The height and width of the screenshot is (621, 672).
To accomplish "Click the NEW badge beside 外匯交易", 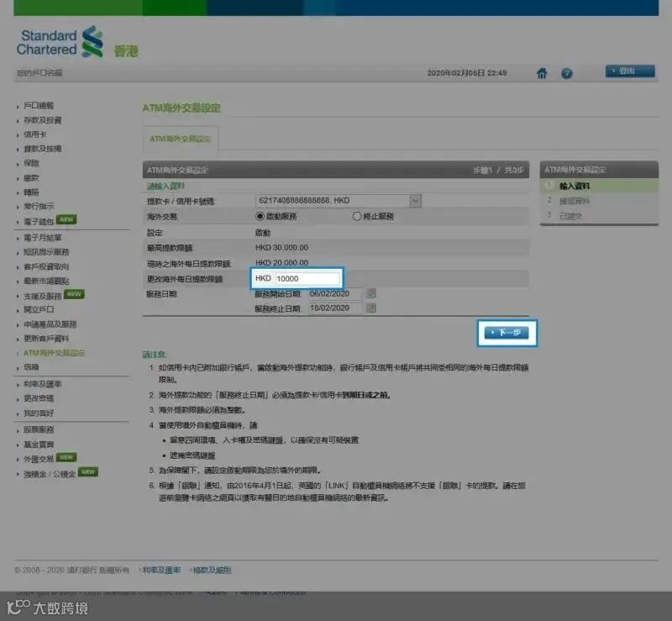I will click(66, 457).
